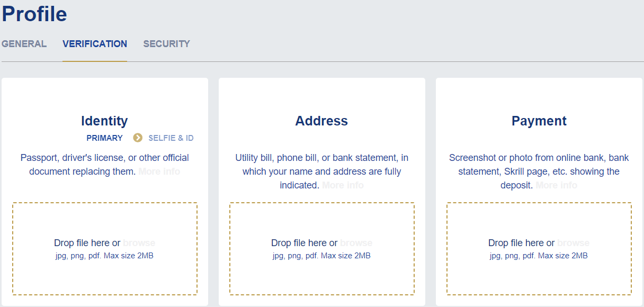Open More info in the Address card
Image resolution: width=644 pixels, height=307 pixels.
click(x=343, y=185)
